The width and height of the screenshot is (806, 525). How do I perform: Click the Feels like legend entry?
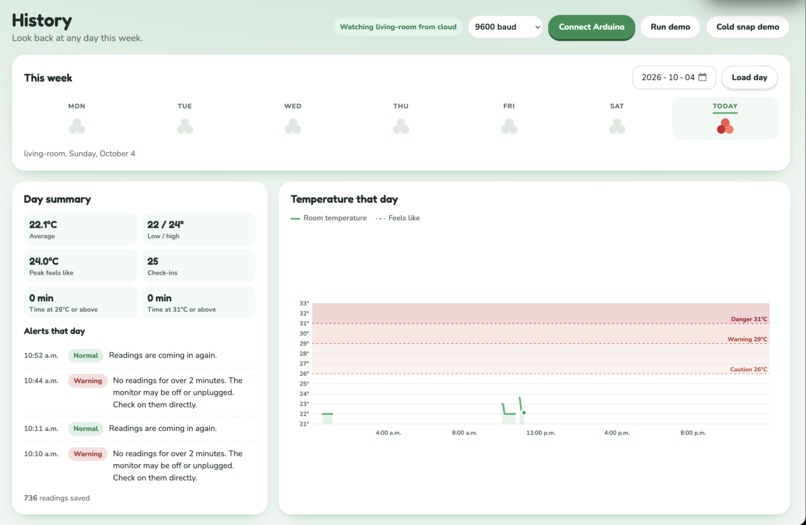point(398,218)
